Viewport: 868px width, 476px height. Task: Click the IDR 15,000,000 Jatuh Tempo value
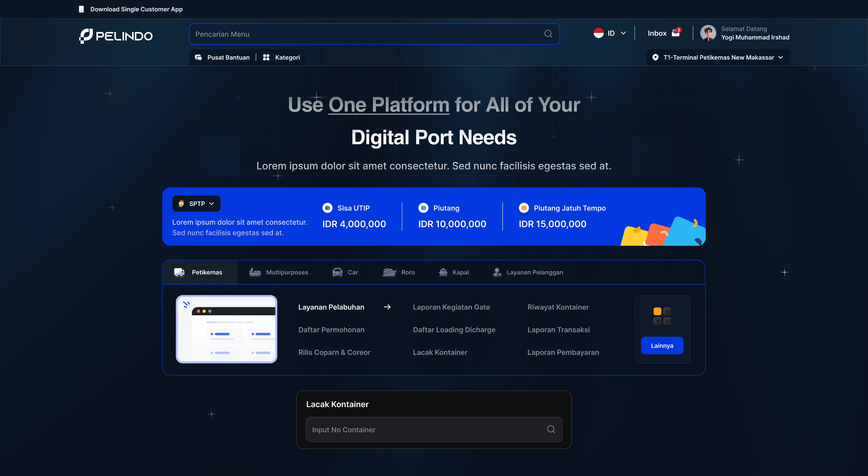point(552,224)
